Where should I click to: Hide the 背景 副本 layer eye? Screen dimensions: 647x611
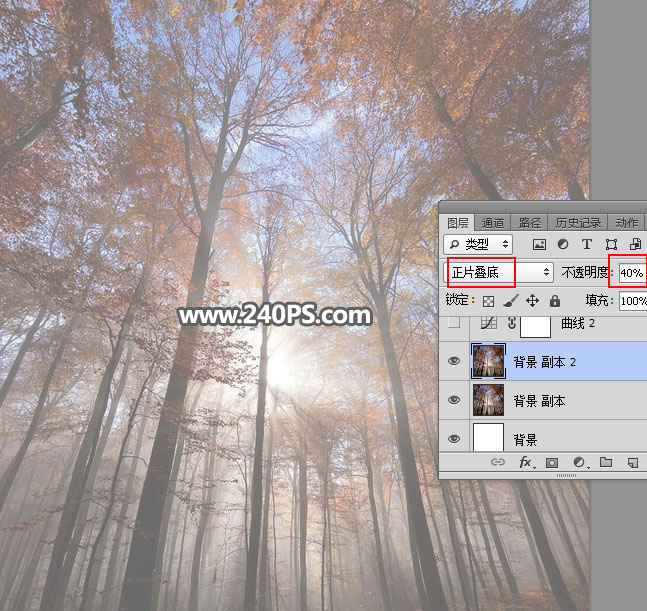click(x=454, y=400)
